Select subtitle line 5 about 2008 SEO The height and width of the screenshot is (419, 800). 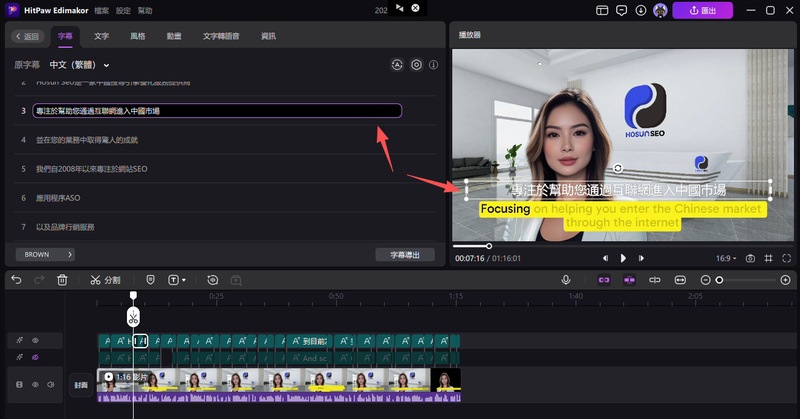coord(92,169)
